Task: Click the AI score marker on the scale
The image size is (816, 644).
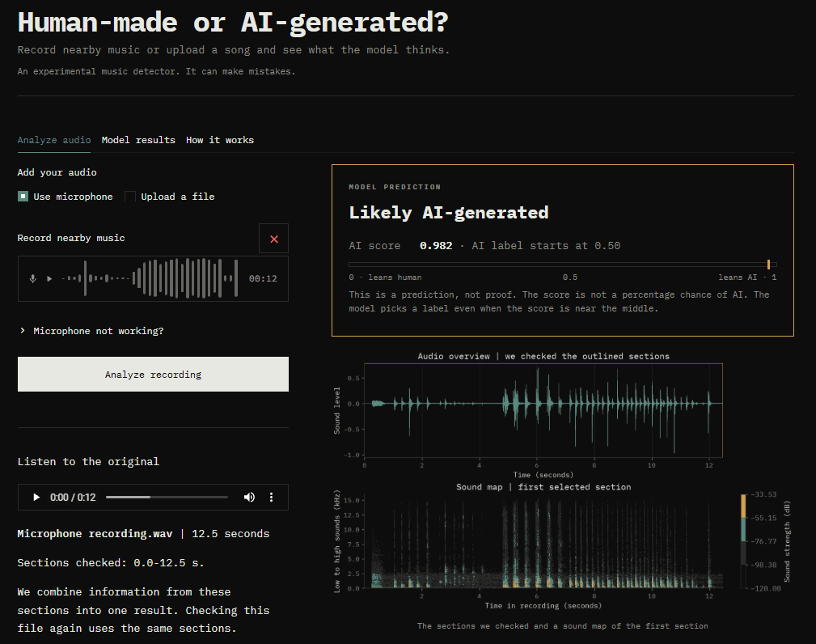Action: pos(768,265)
